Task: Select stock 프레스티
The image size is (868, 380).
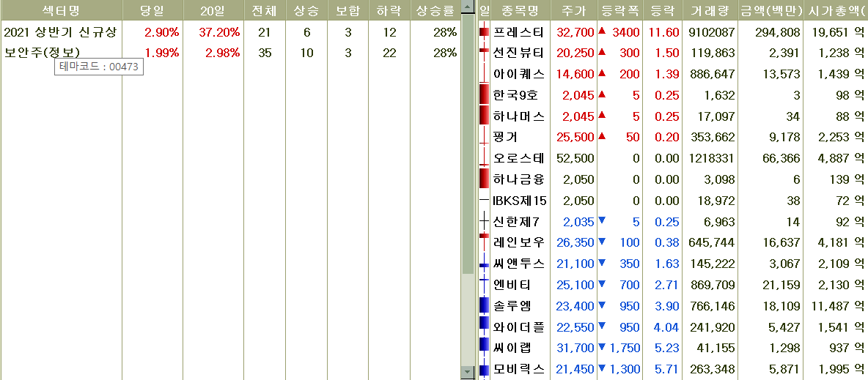Action: [x=519, y=32]
